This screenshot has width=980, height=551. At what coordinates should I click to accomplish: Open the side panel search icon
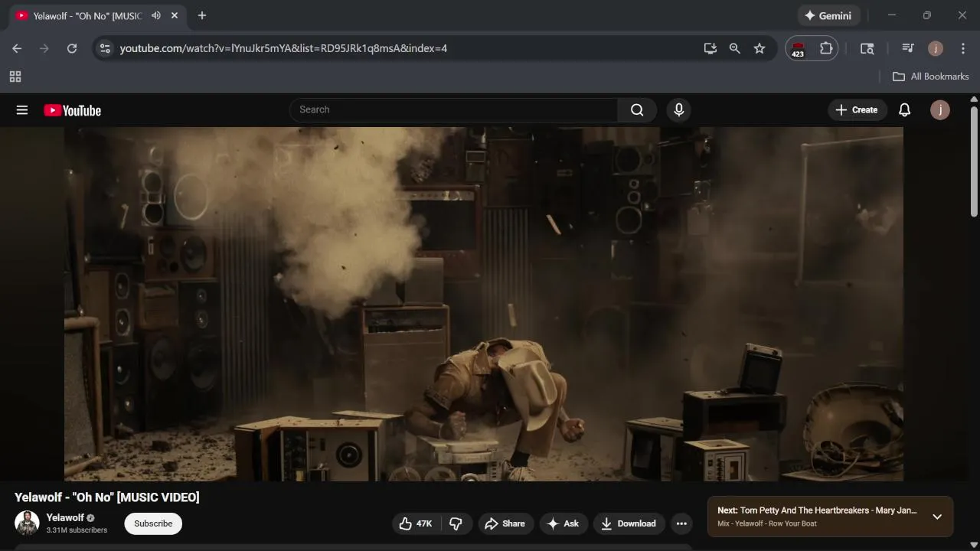pos(867,48)
